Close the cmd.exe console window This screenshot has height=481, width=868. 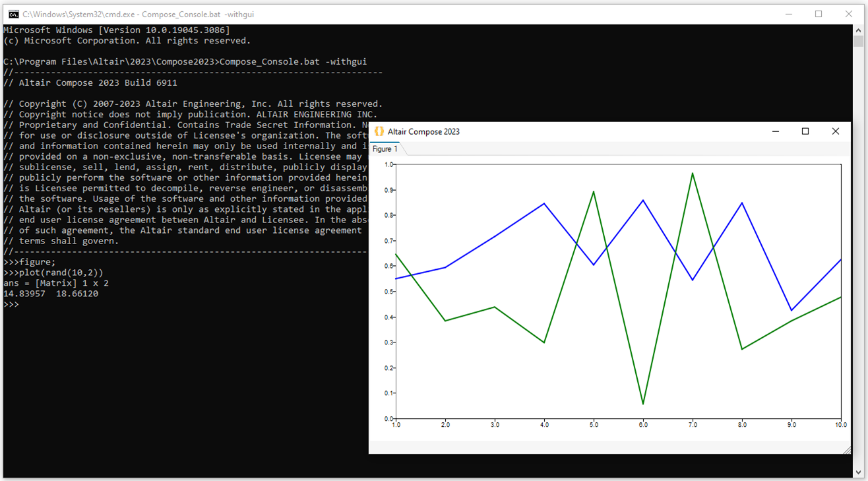(849, 14)
